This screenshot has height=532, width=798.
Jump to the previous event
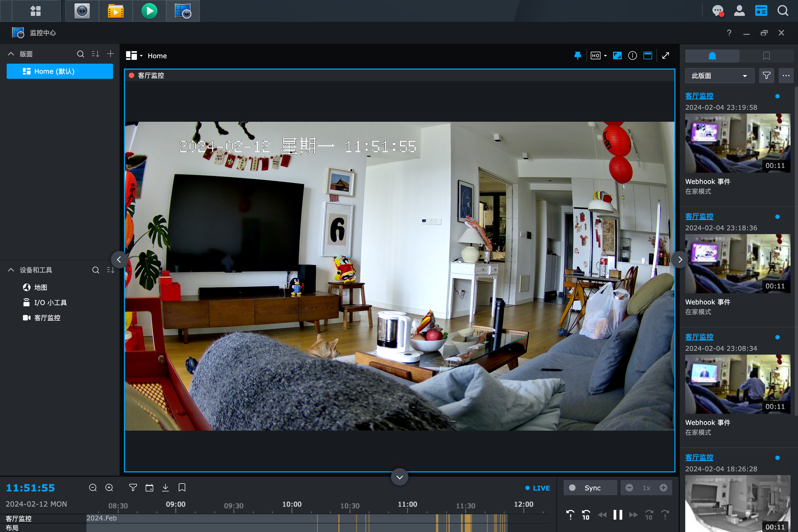tap(570, 515)
